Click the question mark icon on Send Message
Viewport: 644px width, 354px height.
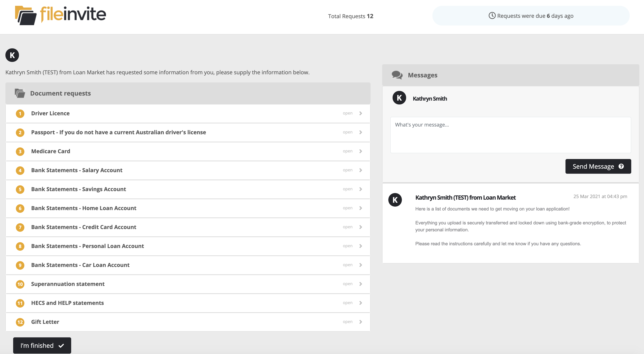click(621, 166)
